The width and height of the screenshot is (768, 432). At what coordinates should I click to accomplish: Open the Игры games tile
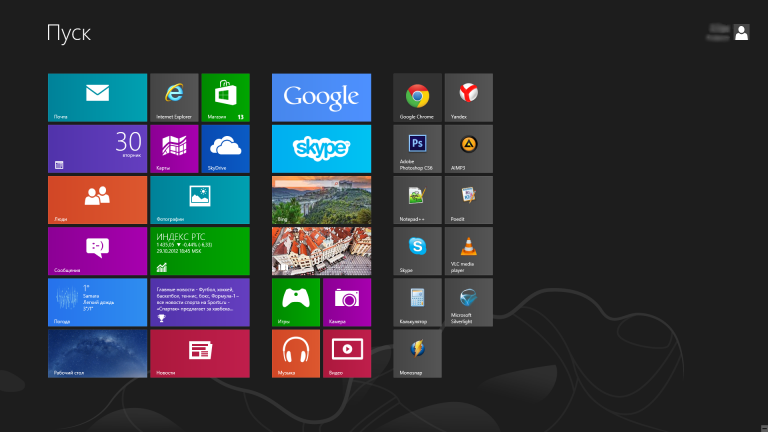[296, 302]
